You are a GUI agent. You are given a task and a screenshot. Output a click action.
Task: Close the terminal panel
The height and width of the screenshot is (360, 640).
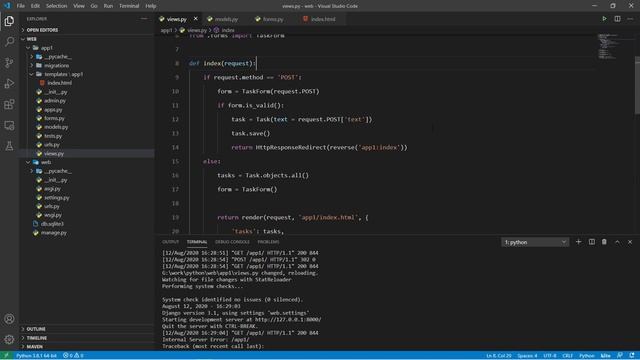tap(630, 242)
